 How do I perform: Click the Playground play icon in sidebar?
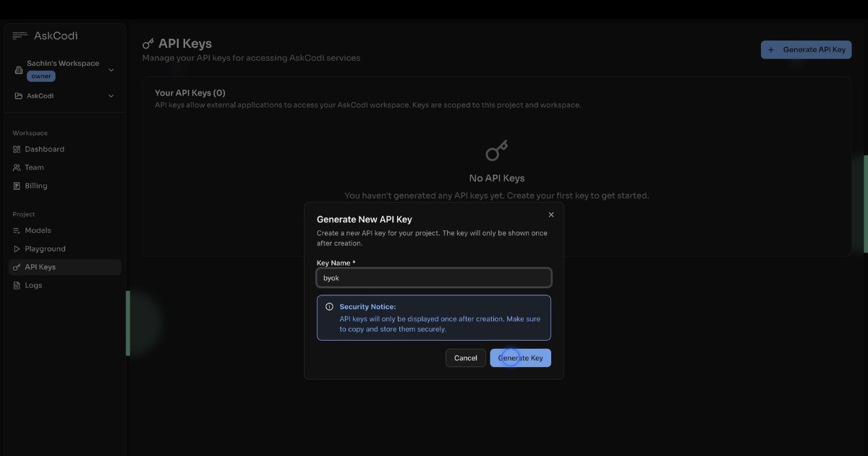(17, 249)
